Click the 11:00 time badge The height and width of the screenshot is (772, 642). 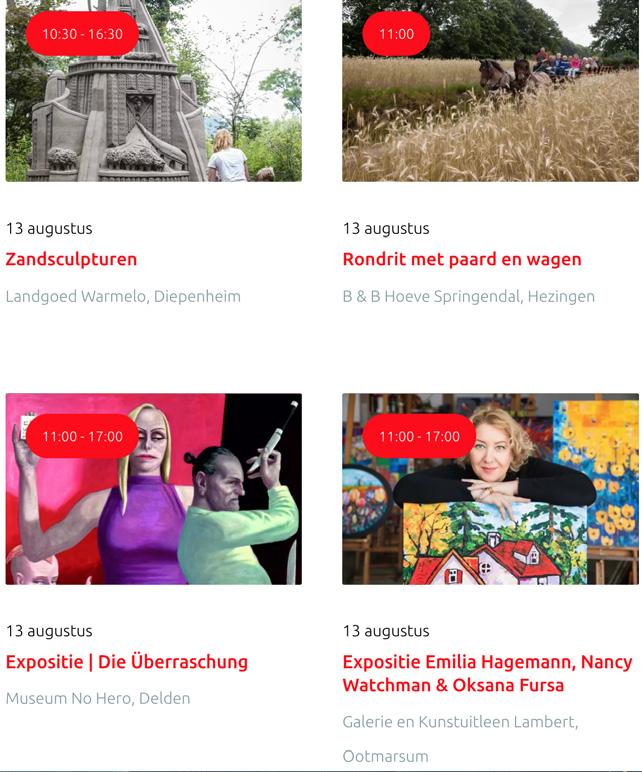point(396,34)
